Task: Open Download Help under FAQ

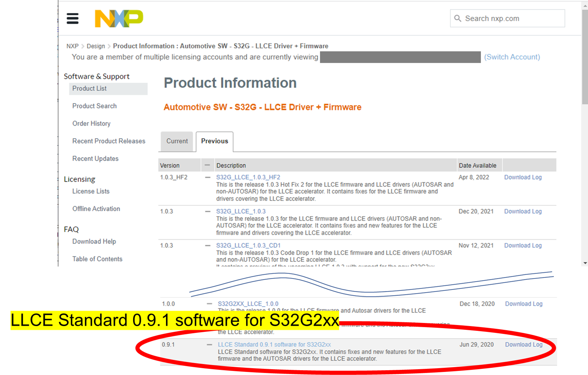Action: point(94,241)
